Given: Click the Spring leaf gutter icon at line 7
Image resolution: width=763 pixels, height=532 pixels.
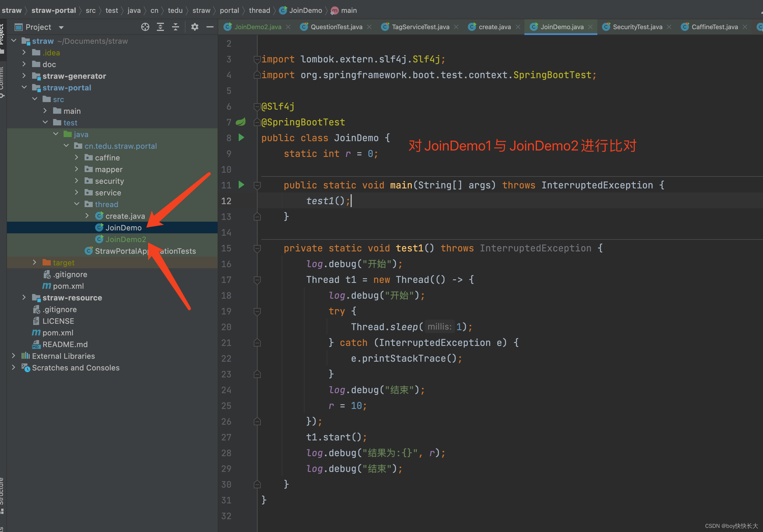Looking at the screenshot, I should click(x=241, y=122).
